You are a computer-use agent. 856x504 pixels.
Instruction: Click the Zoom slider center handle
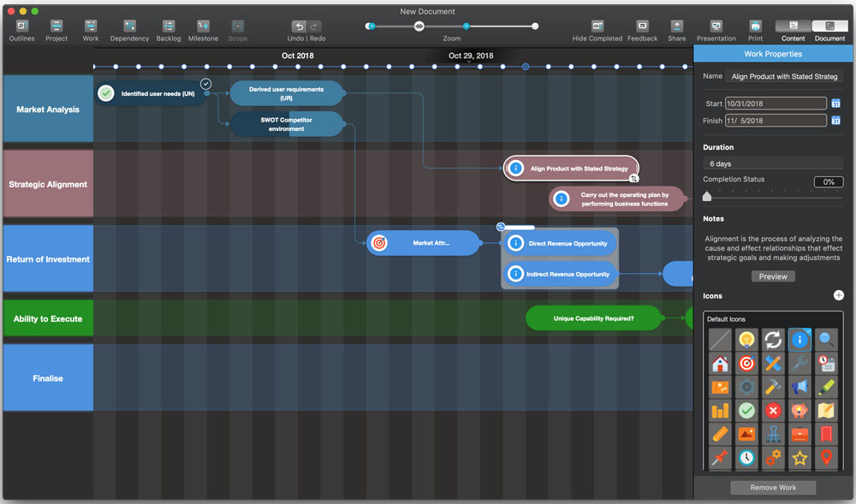pos(419,27)
